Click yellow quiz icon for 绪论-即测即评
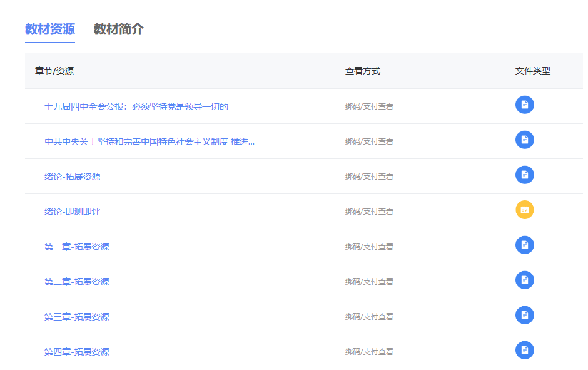This screenshot has width=588, height=370. [x=525, y=210]
